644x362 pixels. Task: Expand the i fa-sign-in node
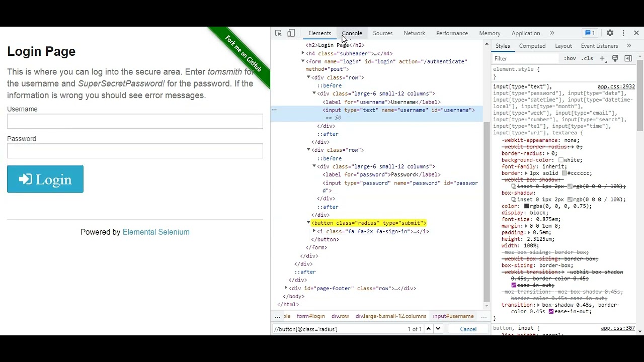(314, 231)
